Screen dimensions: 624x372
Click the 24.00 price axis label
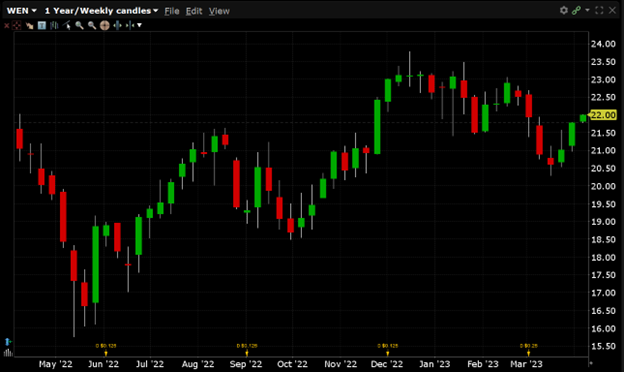point(603,44)
